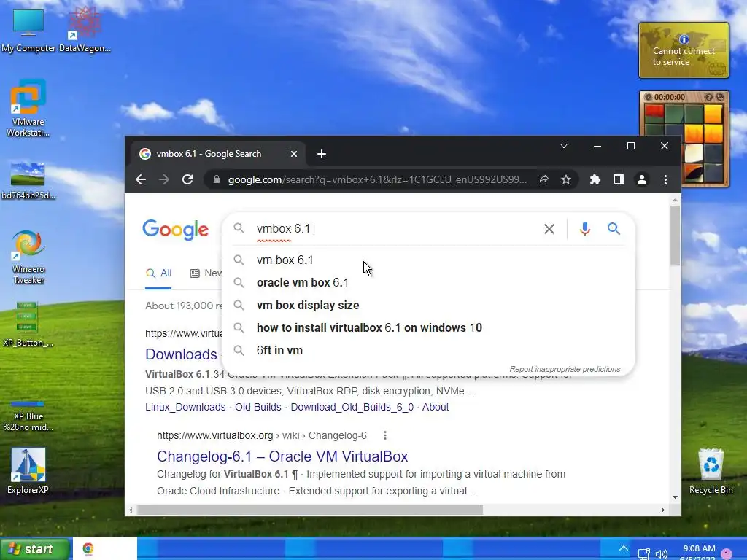Click the lock site info icon

(216, 179)
